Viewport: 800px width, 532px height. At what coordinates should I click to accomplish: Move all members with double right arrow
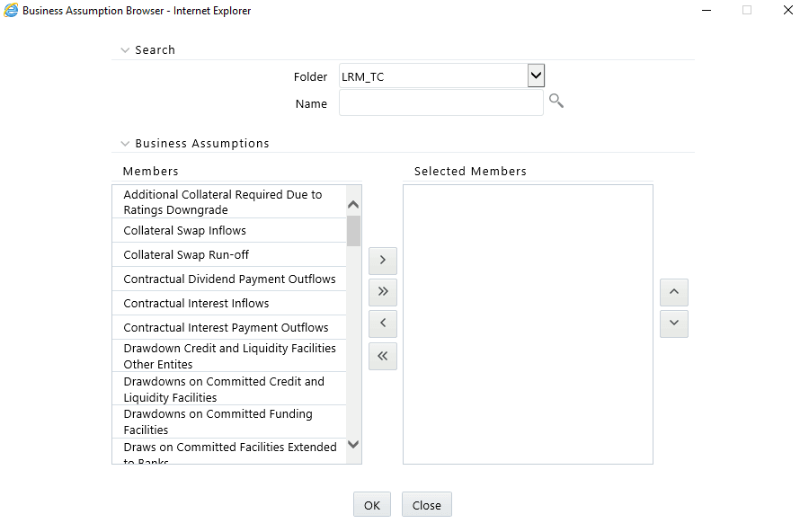click(382, 291)
